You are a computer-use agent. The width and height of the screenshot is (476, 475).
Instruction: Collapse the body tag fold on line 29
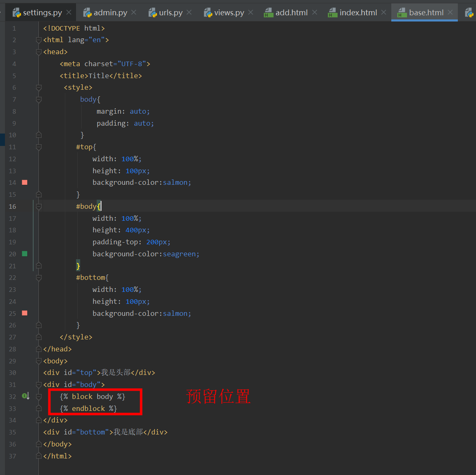[x=38, y=361]
